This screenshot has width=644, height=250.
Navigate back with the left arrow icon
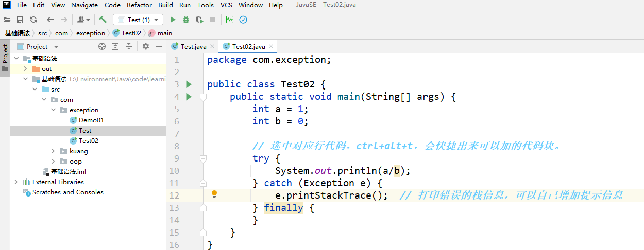pyautogui.click(x=50, y=20)
